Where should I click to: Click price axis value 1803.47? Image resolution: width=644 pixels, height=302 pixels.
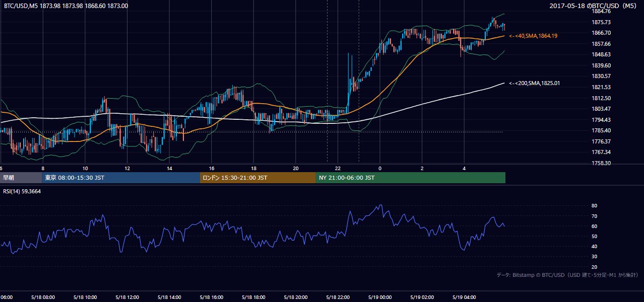[x=601, y=109]
